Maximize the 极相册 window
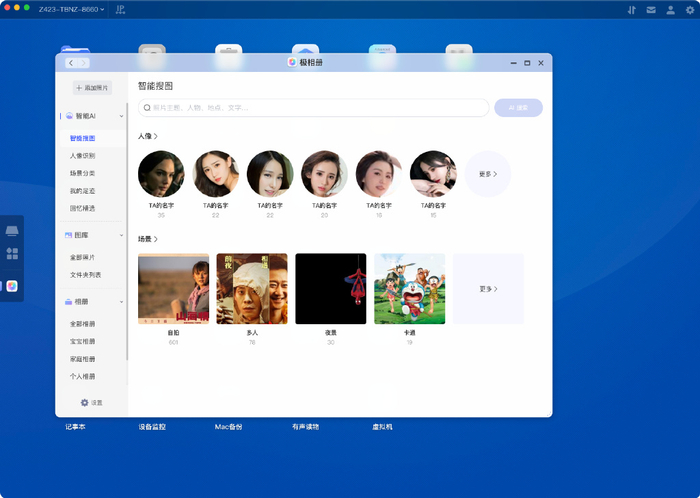The image size is (700, 498). click(x=527, y=63)
